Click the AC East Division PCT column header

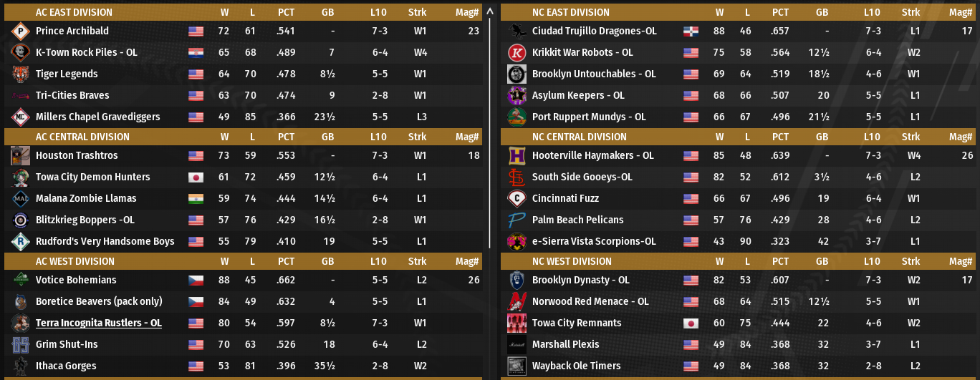[286, 12]
